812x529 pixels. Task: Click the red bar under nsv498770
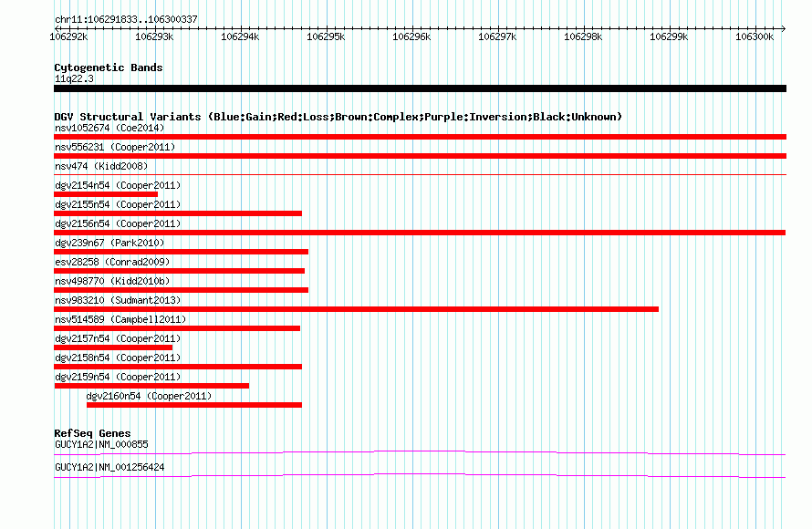(x=182, y=290)
